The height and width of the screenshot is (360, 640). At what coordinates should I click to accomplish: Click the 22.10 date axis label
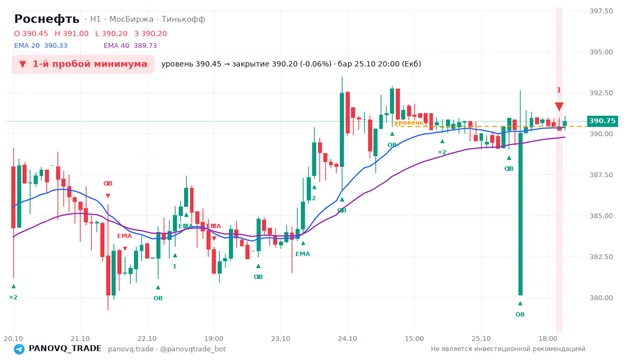[x=147, y=339]
